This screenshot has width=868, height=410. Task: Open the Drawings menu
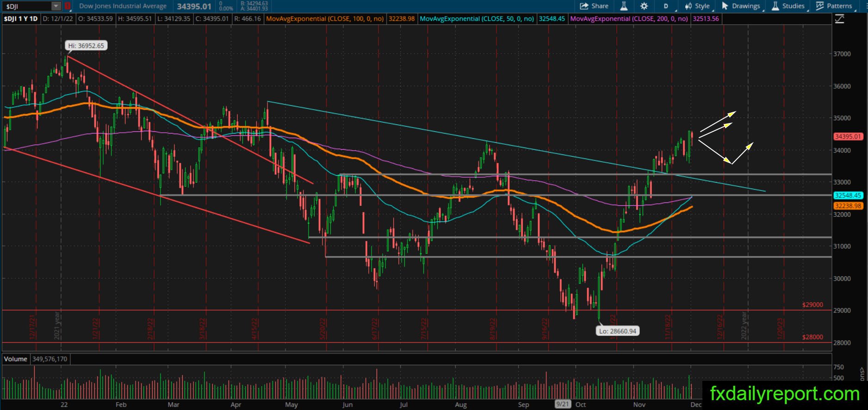[x=741, y=6]
